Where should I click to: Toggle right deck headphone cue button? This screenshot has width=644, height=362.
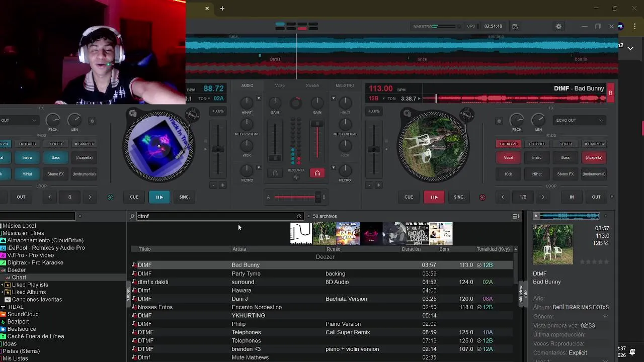point(317,173)
